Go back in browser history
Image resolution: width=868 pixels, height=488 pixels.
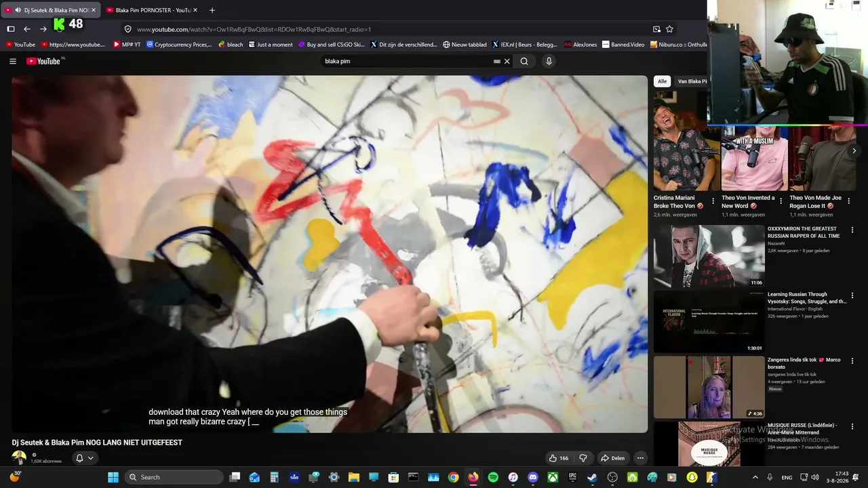coord(27,29)
